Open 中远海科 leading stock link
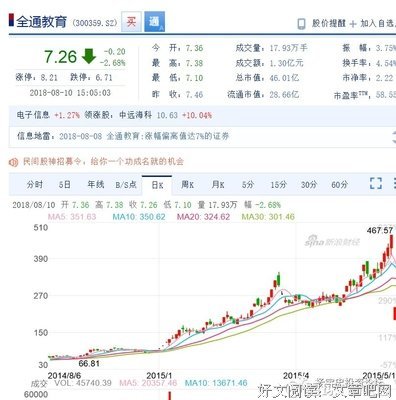Viewport: 396px width, 400px height. [x=136, y=115]
